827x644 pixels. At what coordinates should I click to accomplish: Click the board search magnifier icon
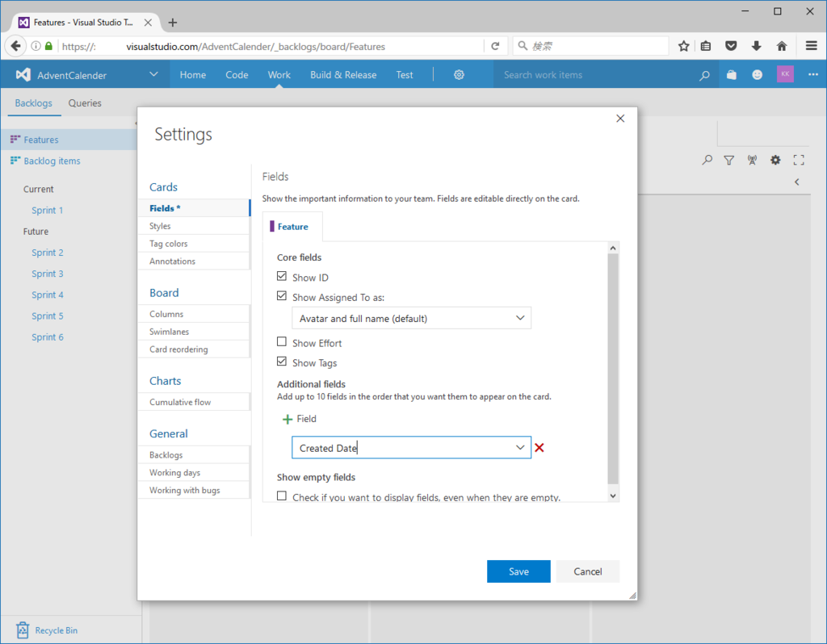coord(707,160)
